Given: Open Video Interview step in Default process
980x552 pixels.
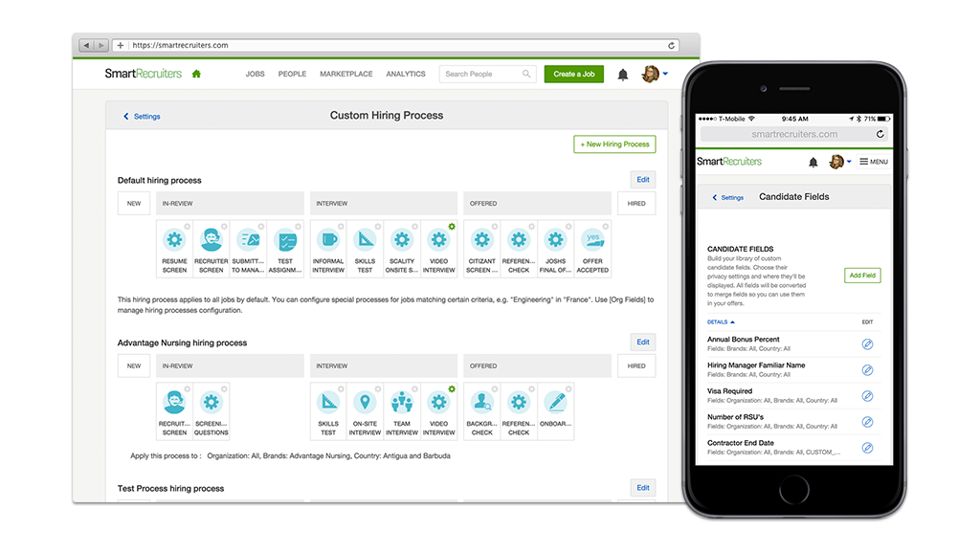Looking at the screenshot, I should pyautogui.click(x=438, y=249).
